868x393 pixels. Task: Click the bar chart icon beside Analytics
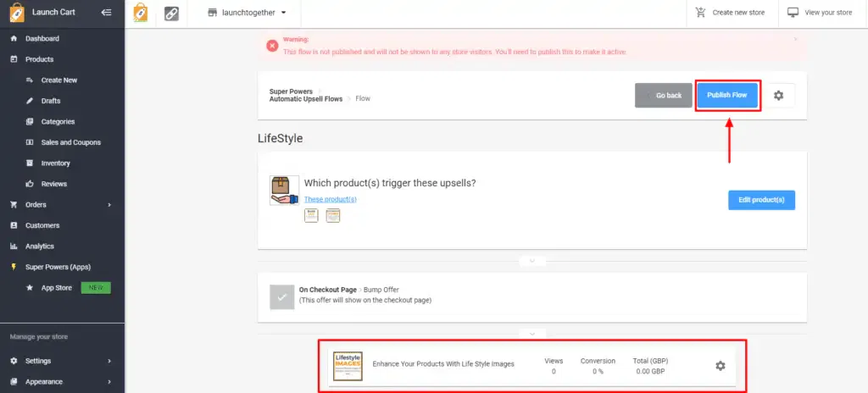coord(14,246)
